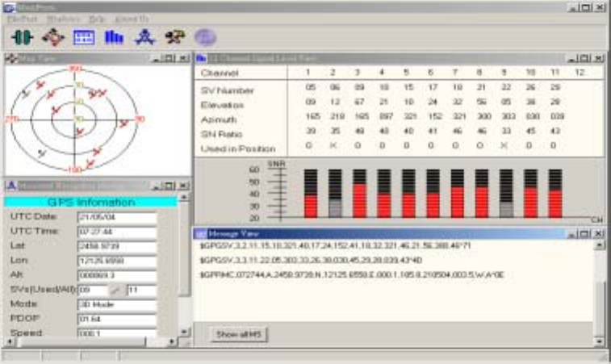611x364 pixels.
Task: Click the UTC Time field
Action: click(117, 232)
